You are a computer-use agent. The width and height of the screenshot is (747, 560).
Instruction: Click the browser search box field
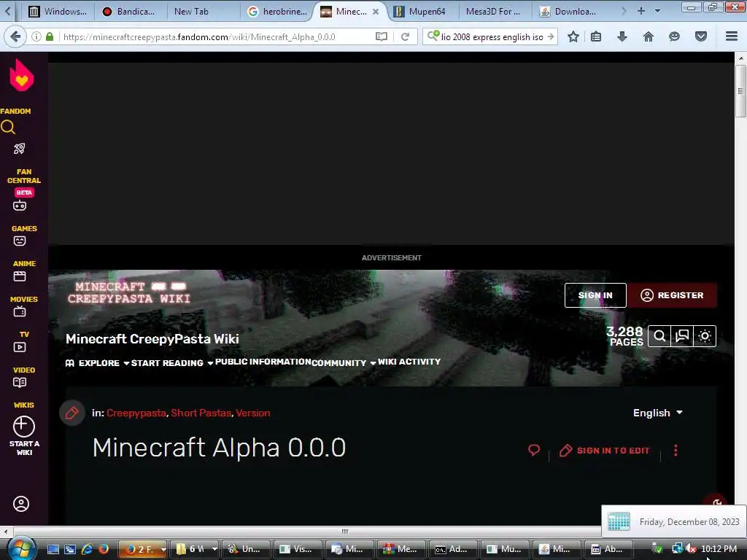[x=491, y=36]
